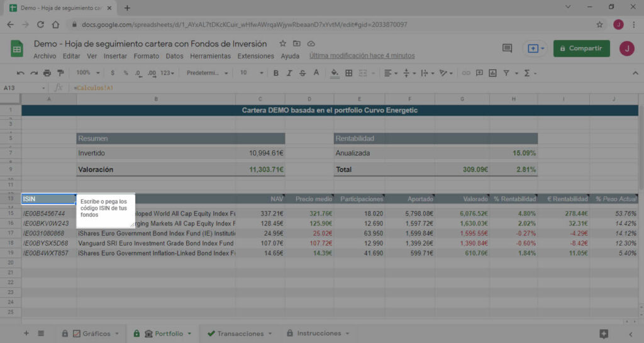Open a new browser tab
The height and width of the screenshot is (343, 644).
coord(127,8)
